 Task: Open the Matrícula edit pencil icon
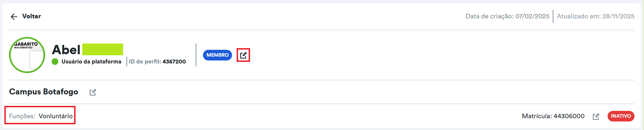pyautogui.click(x=596, y=116)
